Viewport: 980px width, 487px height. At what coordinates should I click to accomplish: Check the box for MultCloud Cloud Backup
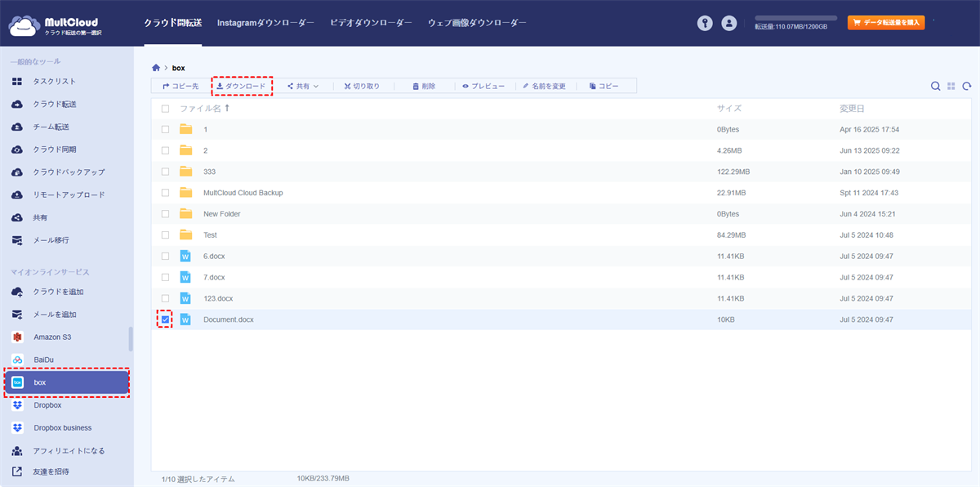pyautogui.click(x=166, y=193)
